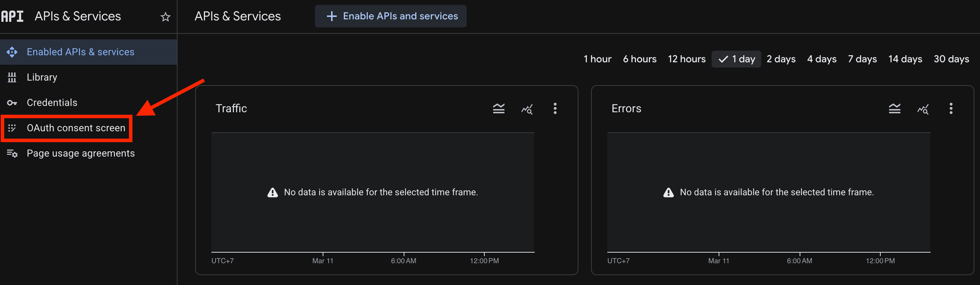Viewport: 980px width, 285px height.
Task: Toggle legend on the Errors chart
Action: (894, 109)
